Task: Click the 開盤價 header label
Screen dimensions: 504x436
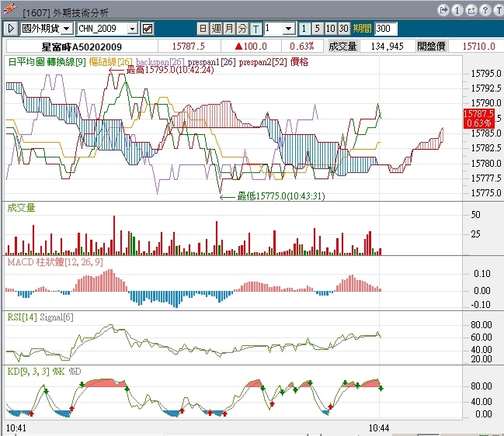Action: pyautogui.click(x=431, y=47)
